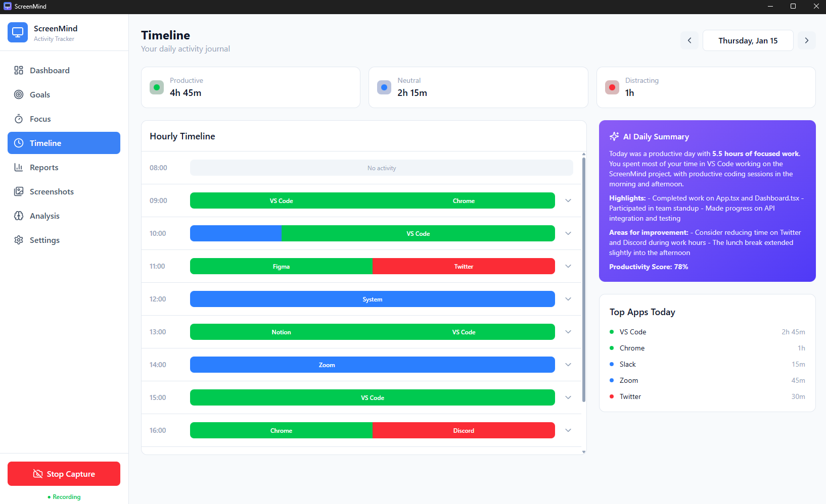Click the Dashboard grid icon in sidebar
This screenshot has width=826, height=504.
point(19,70)
